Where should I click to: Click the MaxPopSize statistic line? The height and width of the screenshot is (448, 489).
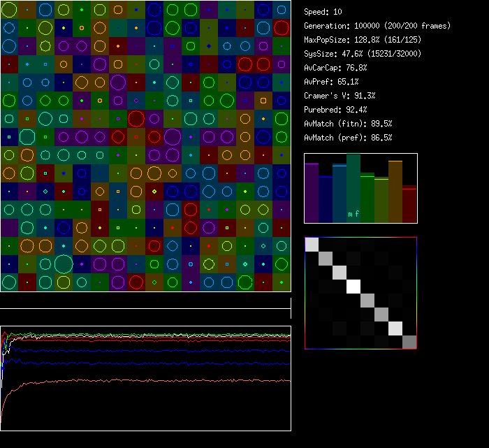363,40
